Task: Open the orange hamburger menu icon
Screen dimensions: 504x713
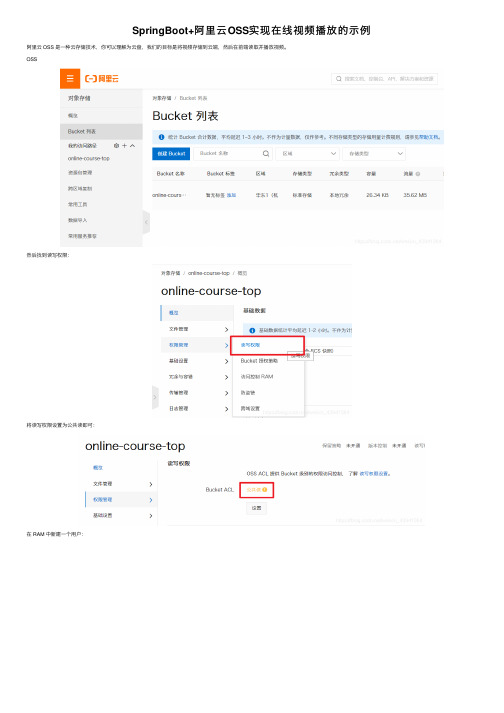Action: (x=70, y=79)
